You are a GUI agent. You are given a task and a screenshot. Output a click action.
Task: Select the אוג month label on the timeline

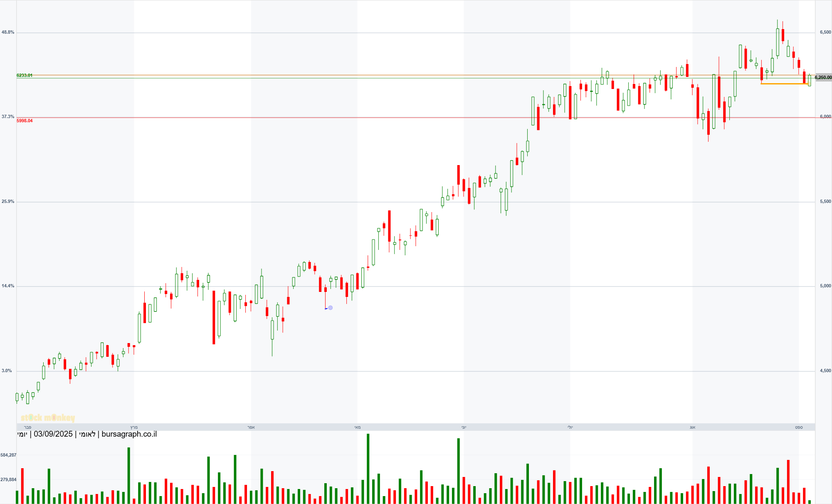click(692, 427)
